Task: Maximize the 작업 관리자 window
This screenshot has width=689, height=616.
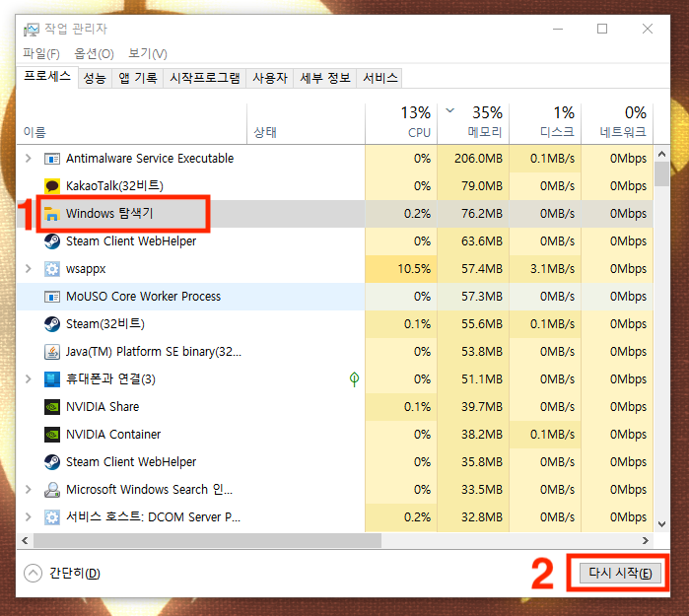Action: (602, 30)
